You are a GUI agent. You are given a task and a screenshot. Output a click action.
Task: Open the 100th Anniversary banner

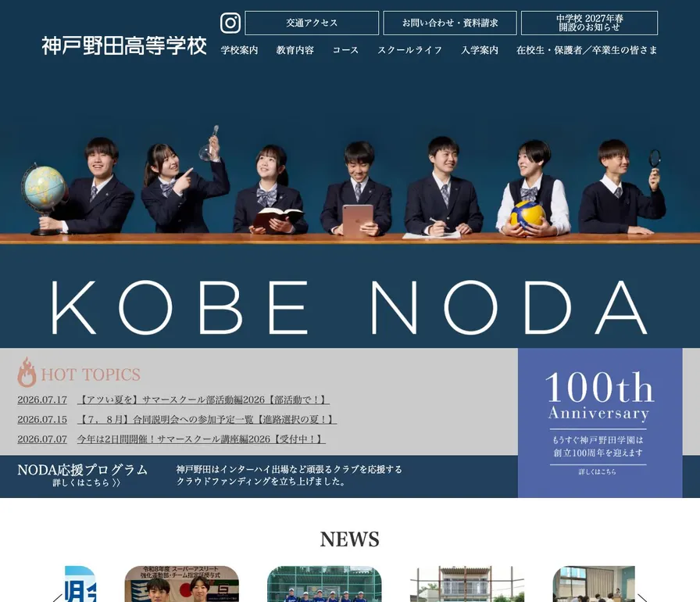(600, 422)
